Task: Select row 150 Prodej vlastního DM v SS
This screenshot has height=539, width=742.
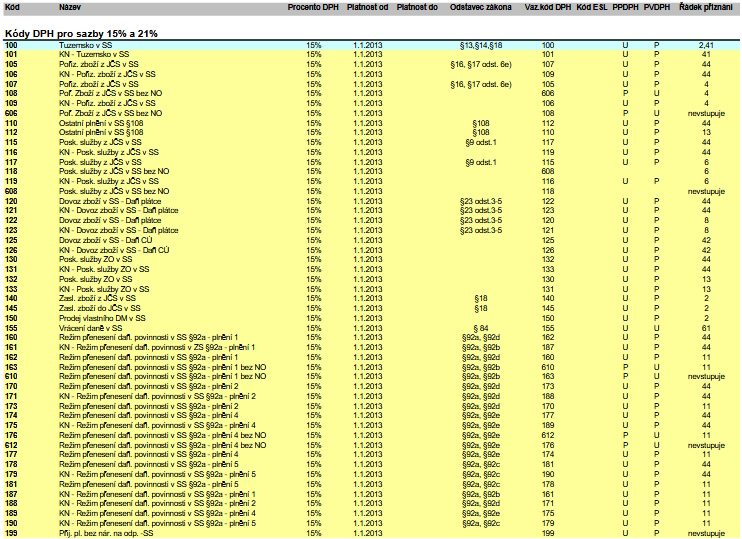Action: point(100,318)
